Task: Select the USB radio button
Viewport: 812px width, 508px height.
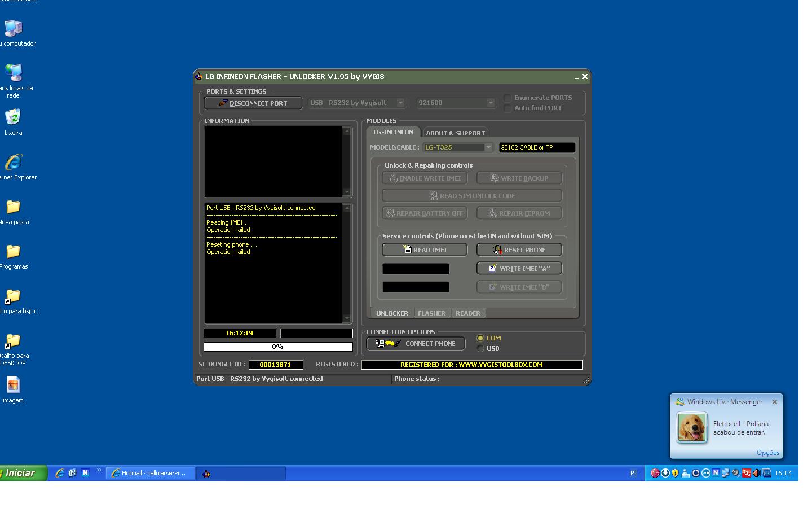Action: tap(480, 348)
